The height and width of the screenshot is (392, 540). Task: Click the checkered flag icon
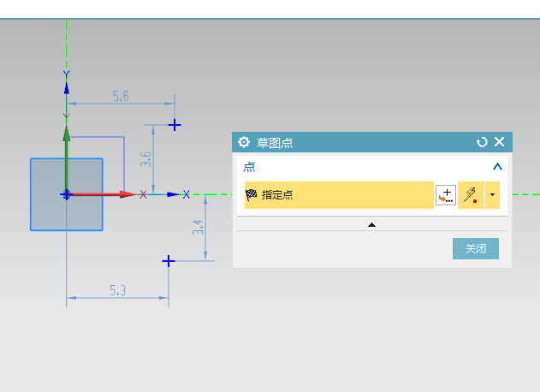(251, 195)
